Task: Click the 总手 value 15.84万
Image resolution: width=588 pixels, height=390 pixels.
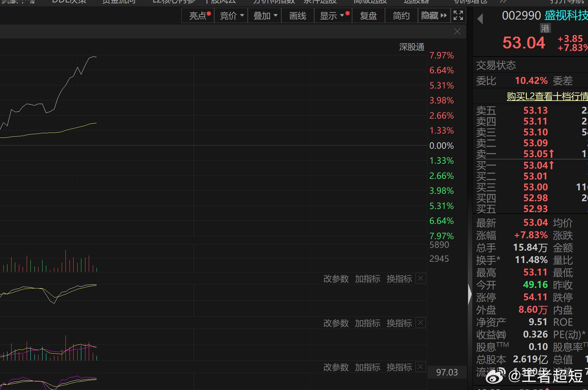Action: pos(530,247)
